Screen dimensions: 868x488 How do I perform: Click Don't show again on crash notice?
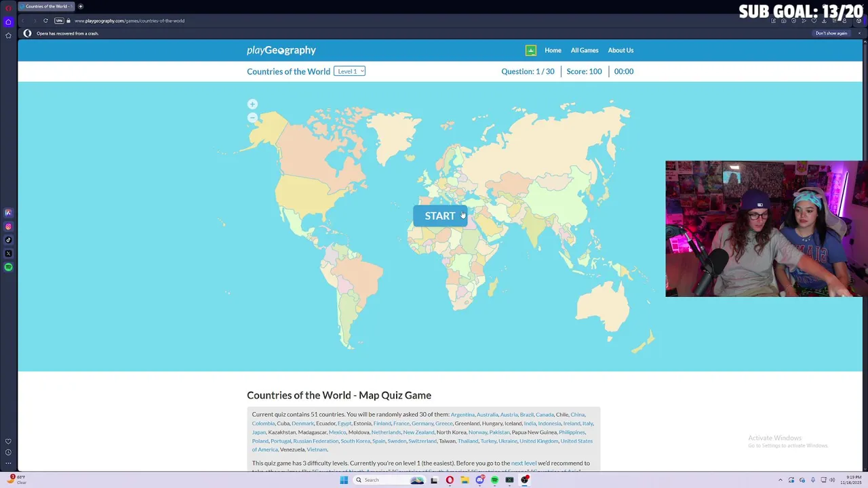[x=831, y=33]
